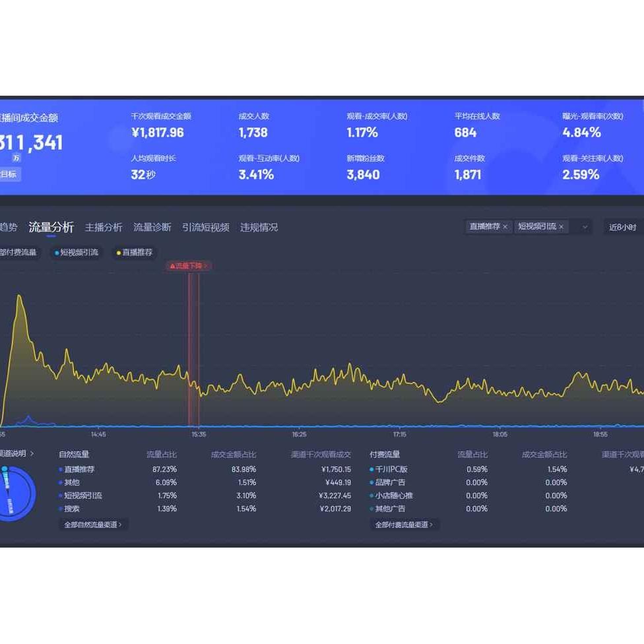644x644 pixels.
Task: Open the channel filter dropdown arrow
Action: coord(584,227)
